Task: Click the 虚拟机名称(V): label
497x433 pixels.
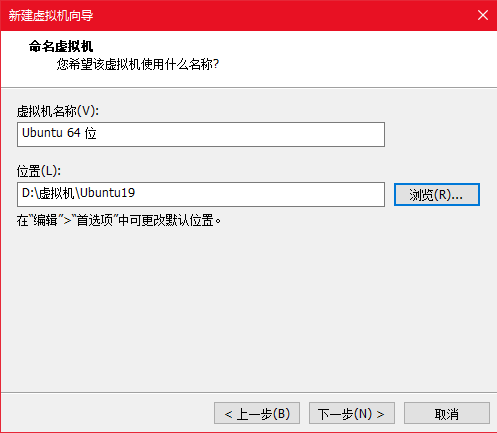Action: pyautogui.click(x=58, y=111)
